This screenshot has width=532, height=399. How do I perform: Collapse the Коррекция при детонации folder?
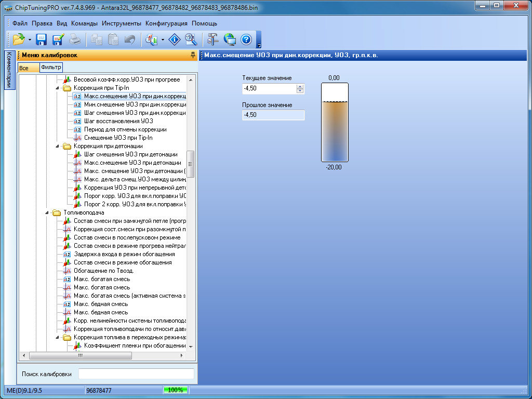click(x=57, y=146)
